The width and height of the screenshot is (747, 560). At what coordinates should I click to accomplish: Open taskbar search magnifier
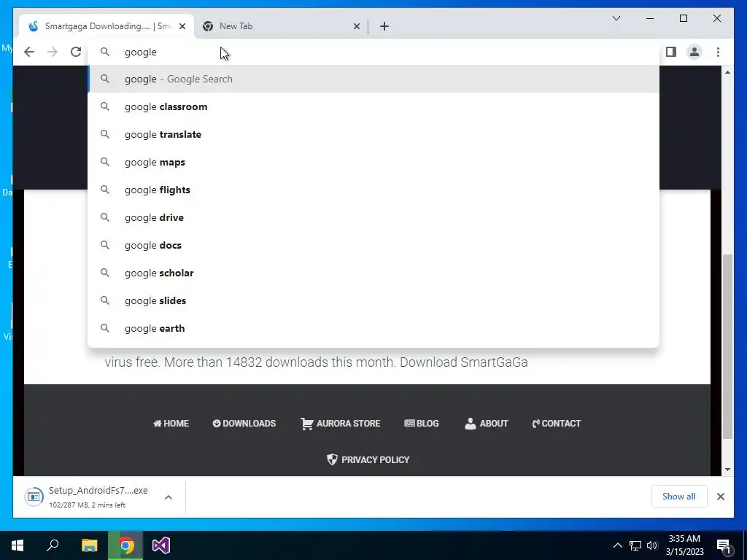point(53,545)
